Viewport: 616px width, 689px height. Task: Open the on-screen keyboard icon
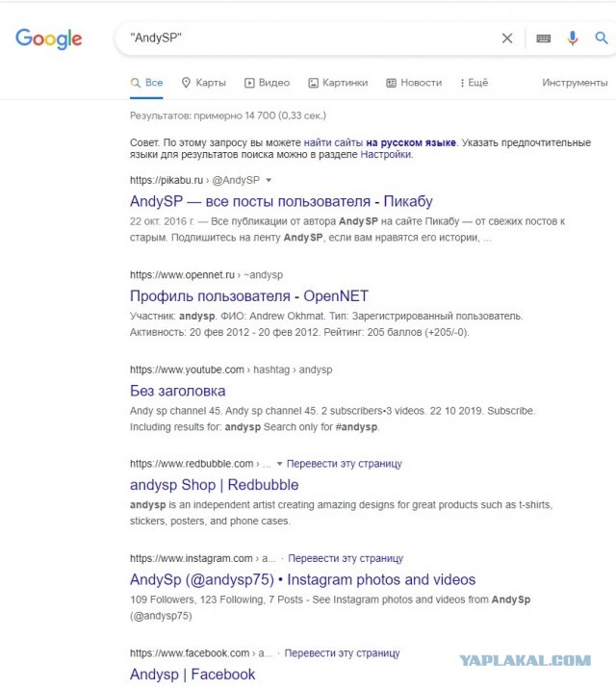pyautogui.click(x=544, y=38)
